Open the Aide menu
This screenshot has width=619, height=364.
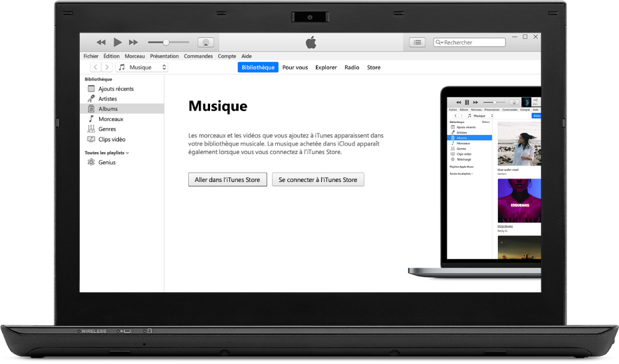click(246, 56)
